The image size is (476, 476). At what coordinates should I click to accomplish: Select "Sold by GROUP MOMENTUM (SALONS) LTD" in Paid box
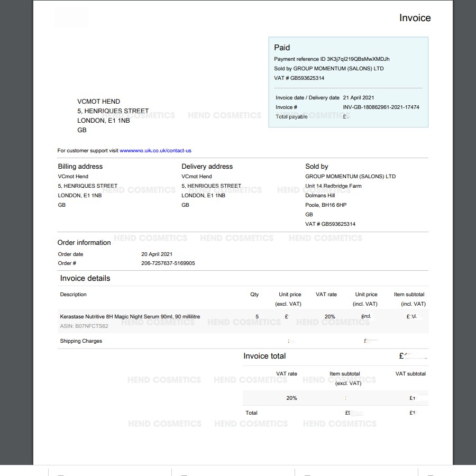click(329, 69)
